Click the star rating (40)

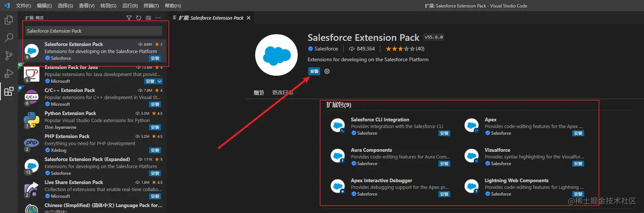405,49
